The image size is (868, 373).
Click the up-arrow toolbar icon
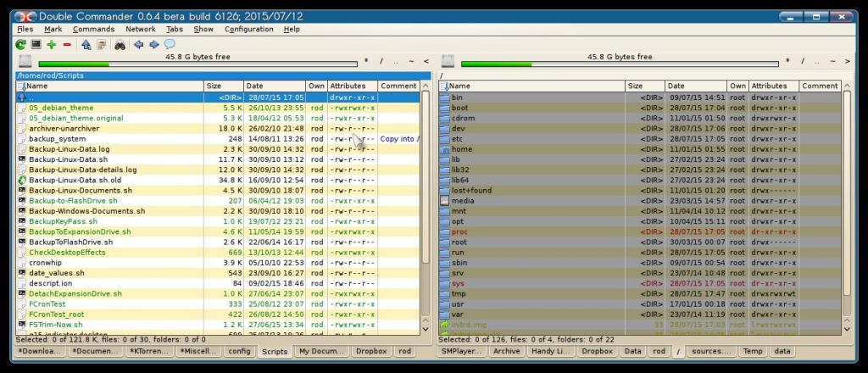coord(86,44)
